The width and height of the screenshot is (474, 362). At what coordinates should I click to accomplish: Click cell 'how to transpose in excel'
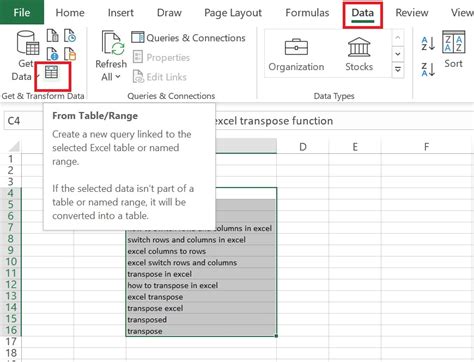201,285
